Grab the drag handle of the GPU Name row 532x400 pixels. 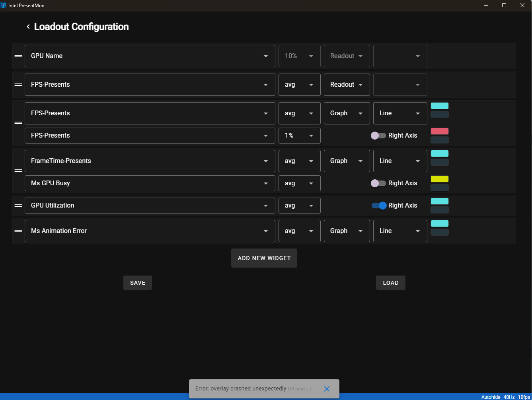click(18, 56)
